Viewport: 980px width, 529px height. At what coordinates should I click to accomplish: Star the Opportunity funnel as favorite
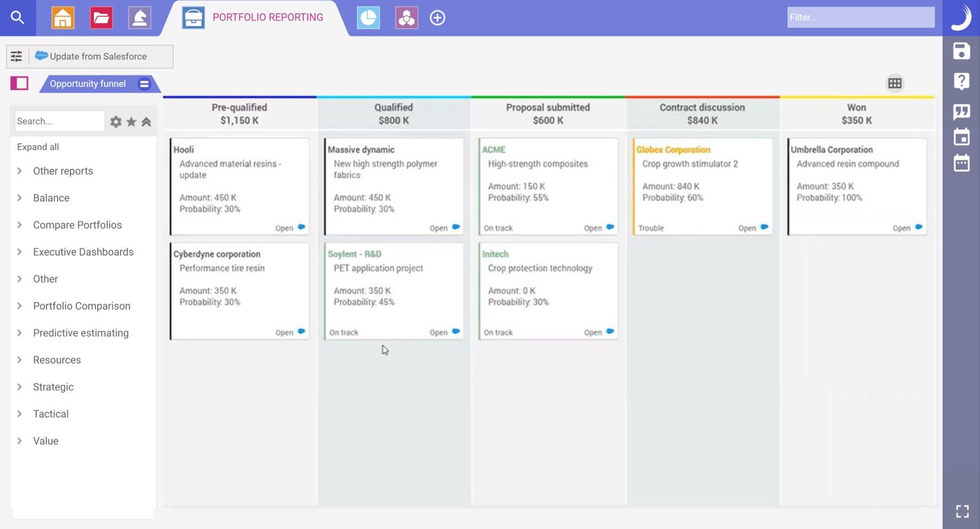click(x=131, y=121)
